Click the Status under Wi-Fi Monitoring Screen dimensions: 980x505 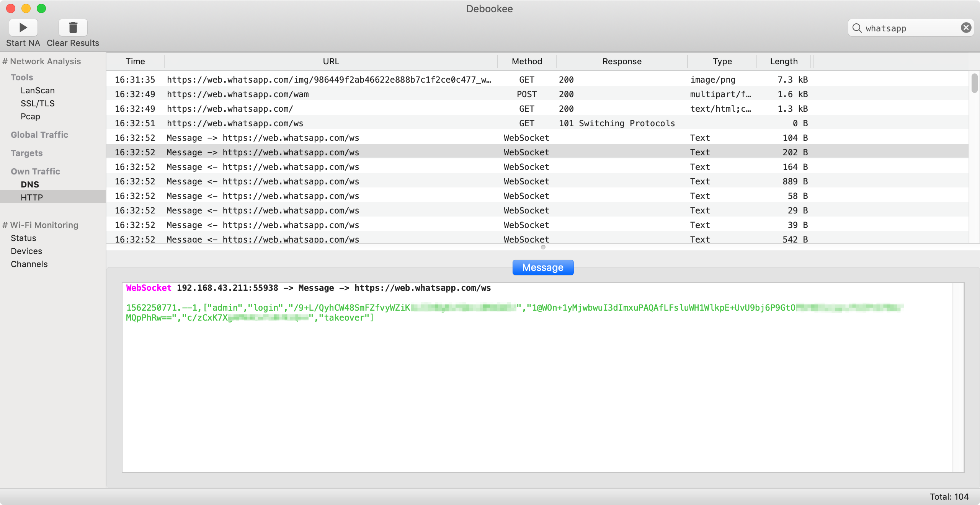tap(23, 238)
